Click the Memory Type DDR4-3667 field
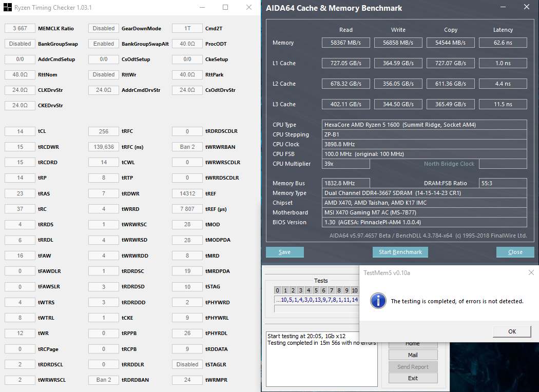This screenshot has height=392, width=539. 424,193
